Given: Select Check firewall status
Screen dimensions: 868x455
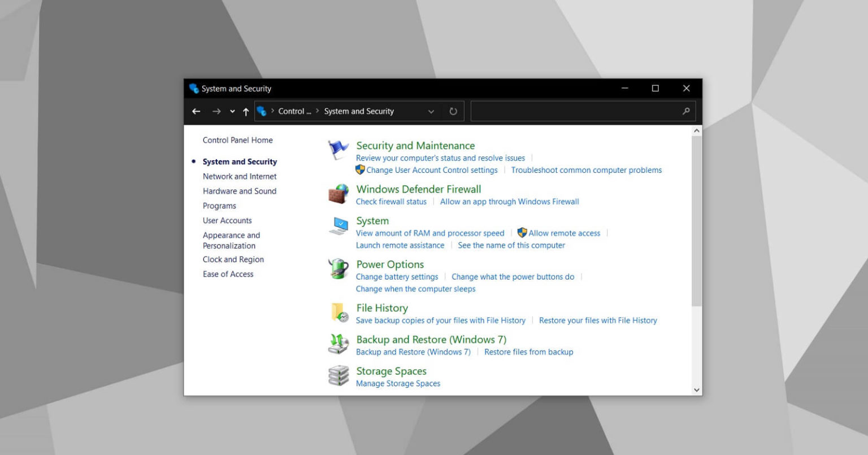Looking at the screenshot, I should pyautogui.click(x=391, y=202).
